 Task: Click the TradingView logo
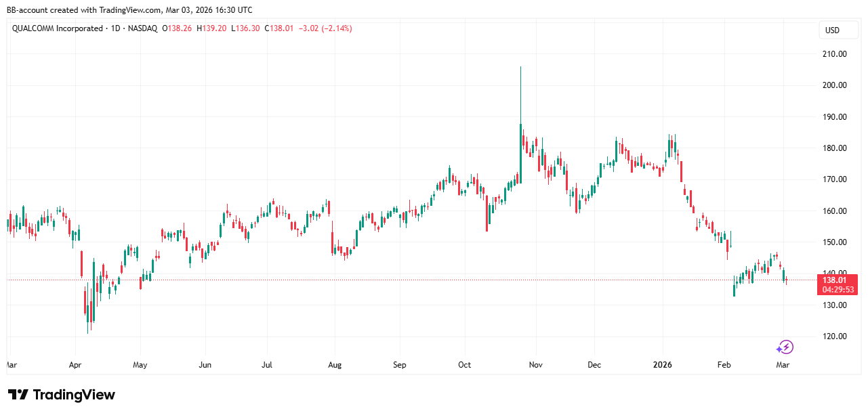pos(62,395)
